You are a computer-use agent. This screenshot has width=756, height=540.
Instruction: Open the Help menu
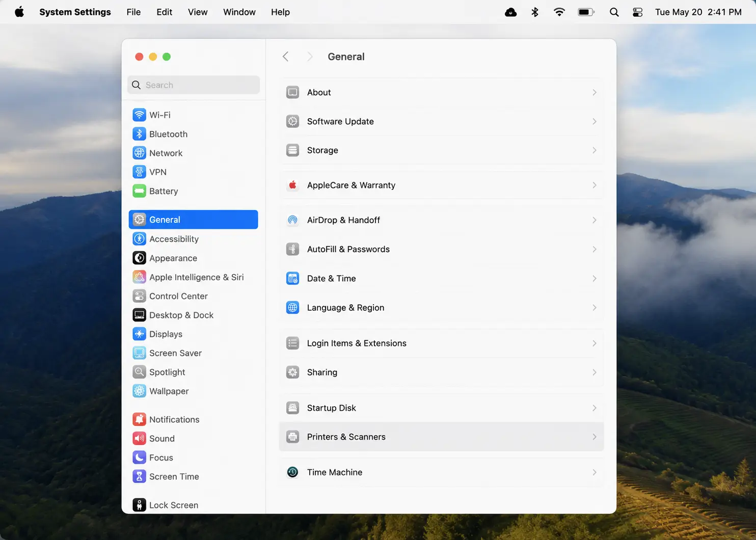[x=280, y=12]
